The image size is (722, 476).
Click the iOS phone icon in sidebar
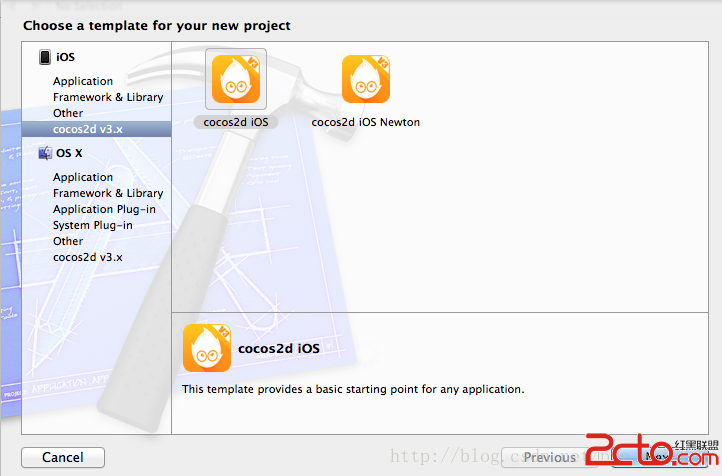click(45, 57)
